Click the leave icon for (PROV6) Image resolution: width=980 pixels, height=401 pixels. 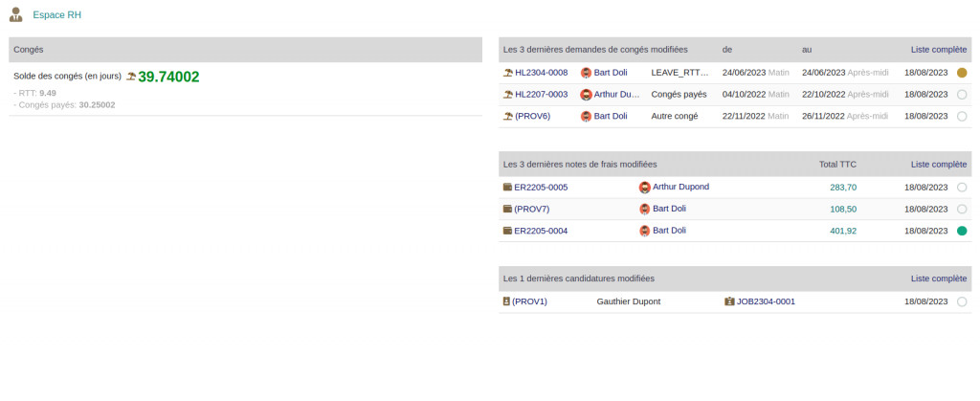(x=508, y=116)
